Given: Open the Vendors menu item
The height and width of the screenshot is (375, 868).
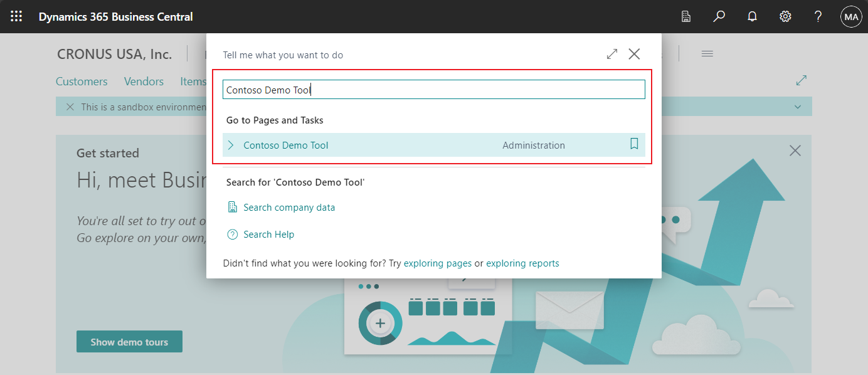Looking at the screenshot, I should (x=144, y=82).
